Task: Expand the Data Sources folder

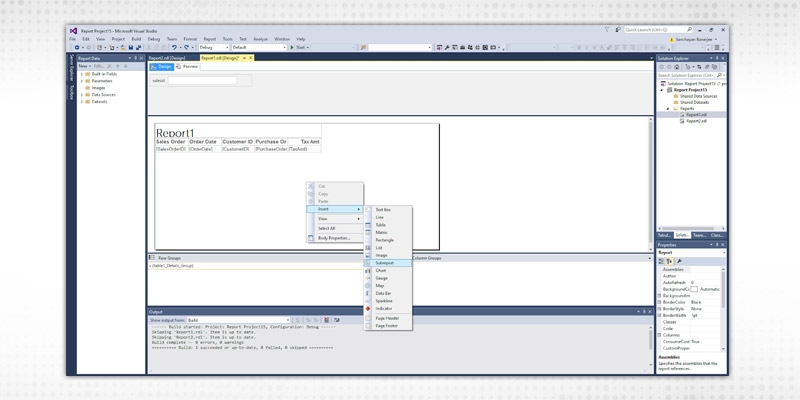Action: coord(81,95)
